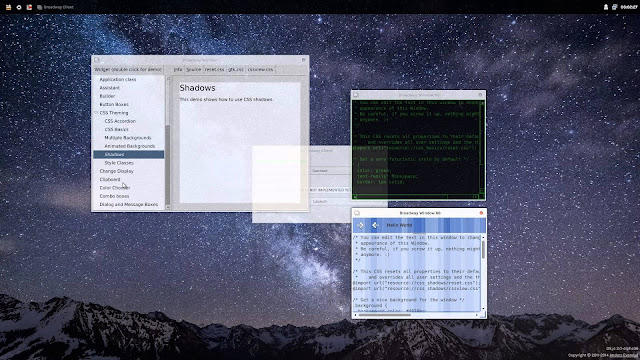Select Animated Backgrounds in the demo list
The image size is (640, 360).
tap(129, 146)
